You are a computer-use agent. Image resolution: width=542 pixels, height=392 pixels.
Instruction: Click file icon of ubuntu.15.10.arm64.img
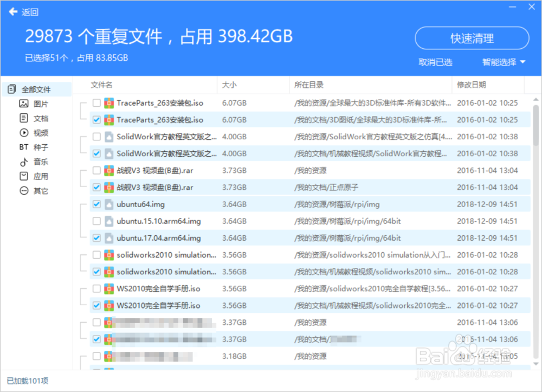[x=109, y=221]
